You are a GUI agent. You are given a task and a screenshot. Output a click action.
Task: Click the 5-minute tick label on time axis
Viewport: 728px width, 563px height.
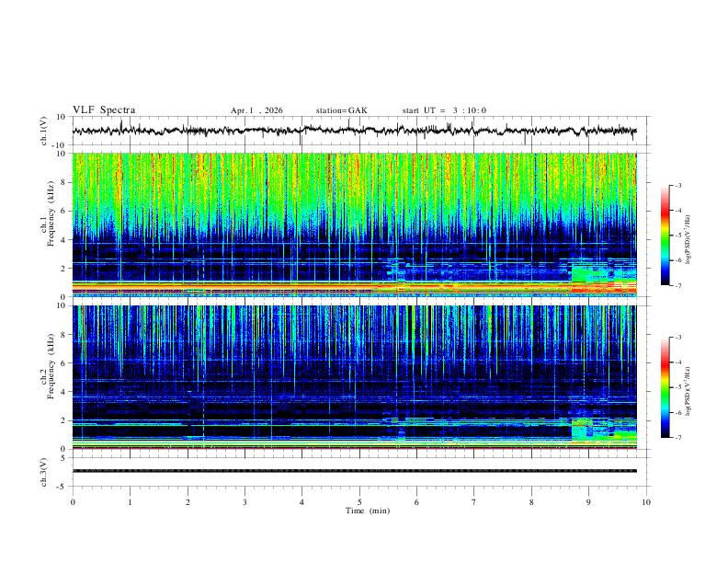pyautogui.click(x=359, y=502)
